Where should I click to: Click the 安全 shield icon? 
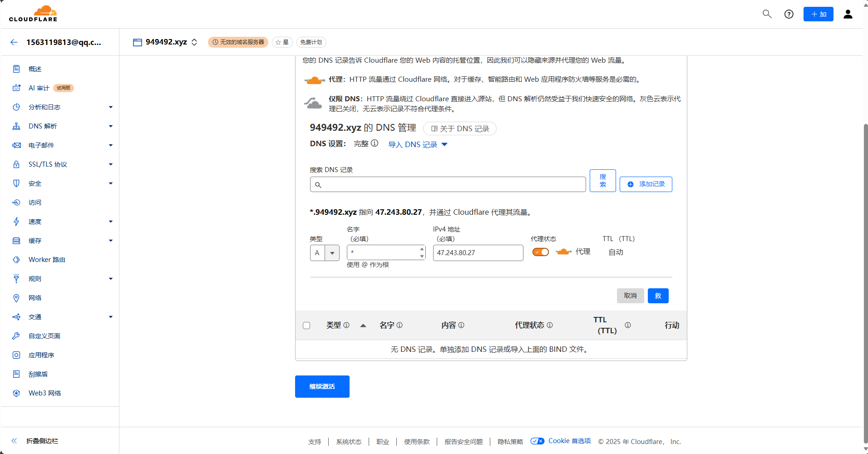pyautogui.click(x=16, y=183)
